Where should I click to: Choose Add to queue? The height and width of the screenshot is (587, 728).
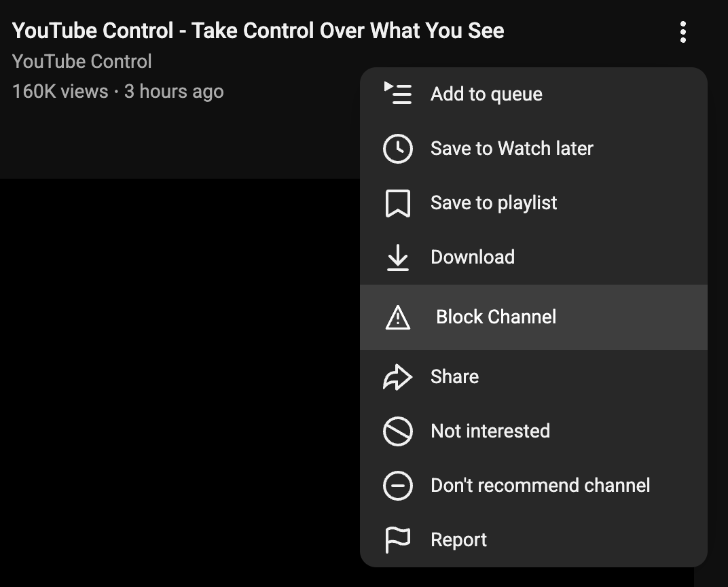point(486,94)
